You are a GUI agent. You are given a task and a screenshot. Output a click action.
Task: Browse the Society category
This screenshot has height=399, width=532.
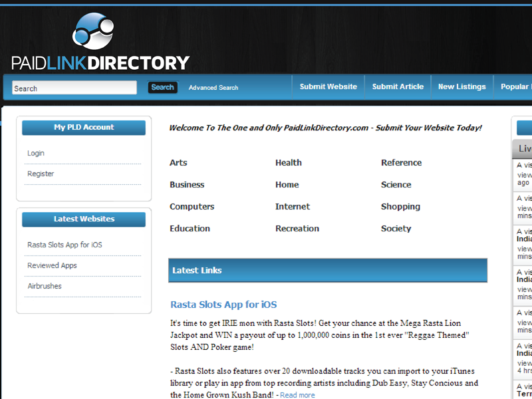pos(396,228)
